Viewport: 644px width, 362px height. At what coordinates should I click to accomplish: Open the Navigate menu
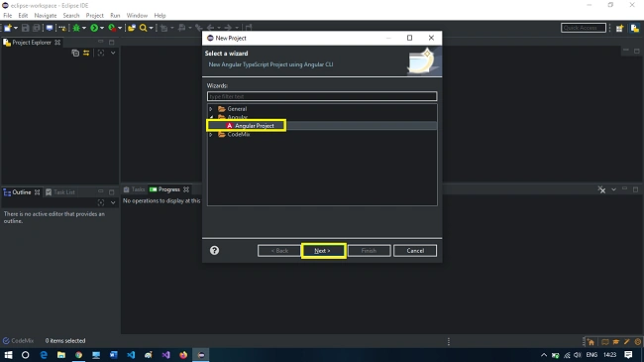(46, 15)
